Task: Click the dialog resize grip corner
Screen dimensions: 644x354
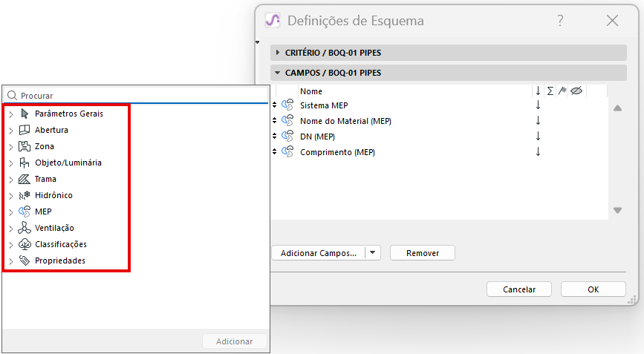Action: pos(632,301)
